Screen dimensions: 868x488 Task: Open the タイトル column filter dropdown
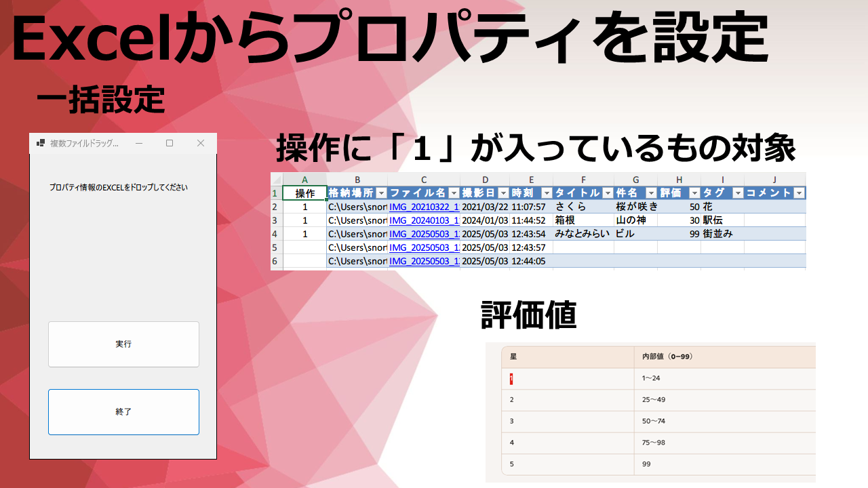[x=607, y=193]
